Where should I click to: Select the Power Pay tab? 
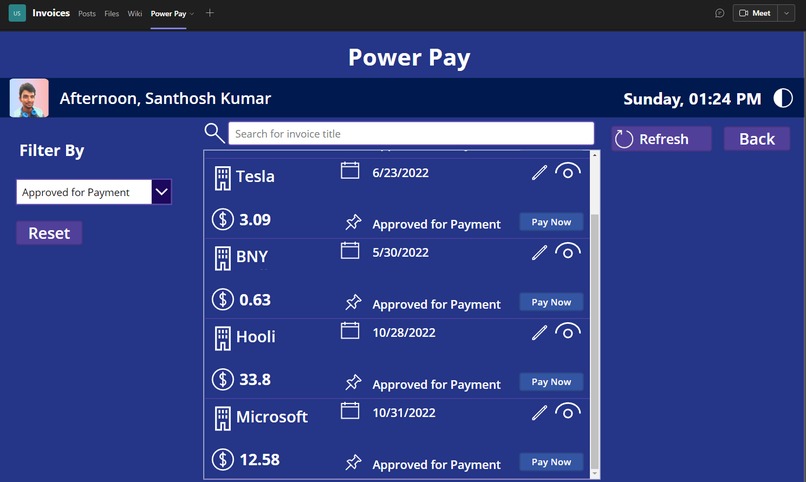(168, 14)
